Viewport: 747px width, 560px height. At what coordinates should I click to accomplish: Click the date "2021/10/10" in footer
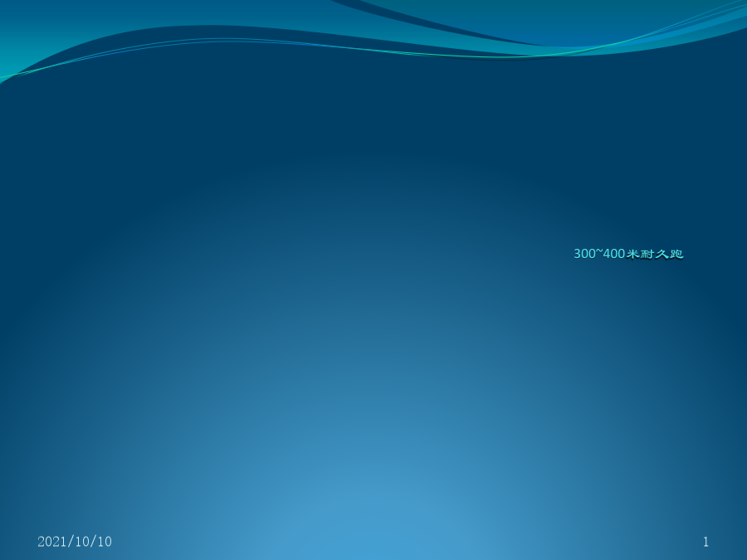tap(75, 542)
